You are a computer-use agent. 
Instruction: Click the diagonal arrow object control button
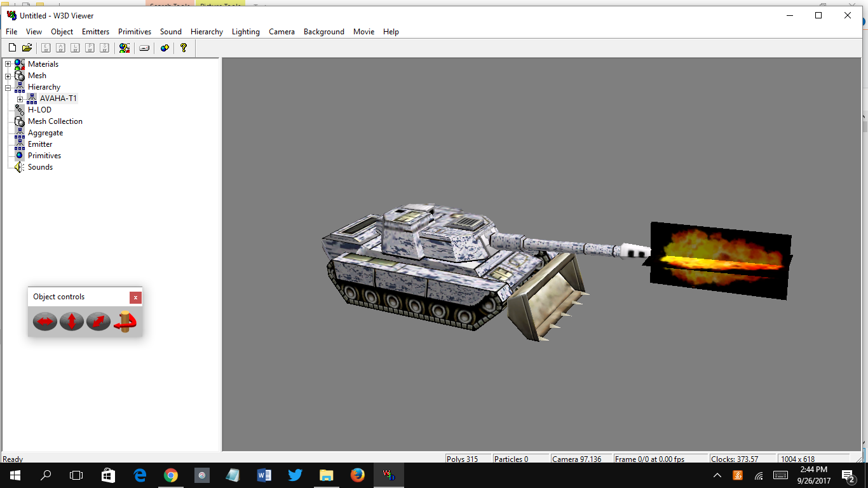98,322
